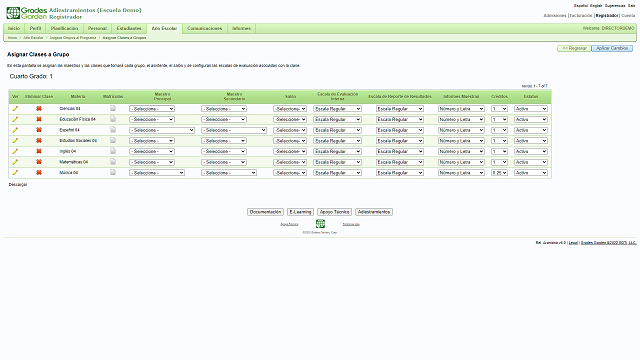Click the Adiestramientos footer button

pyautogui.click(x=374, y=212)
